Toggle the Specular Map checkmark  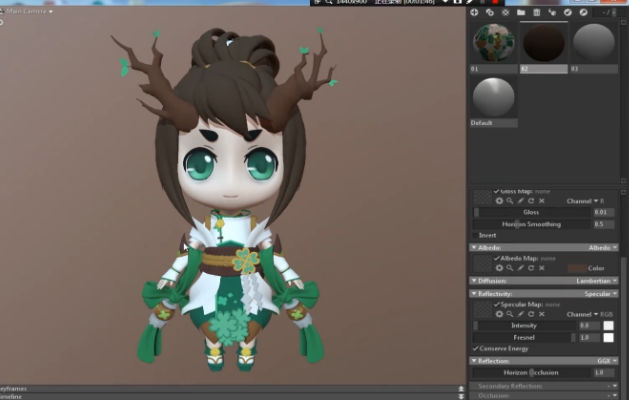tap(497, 304)
